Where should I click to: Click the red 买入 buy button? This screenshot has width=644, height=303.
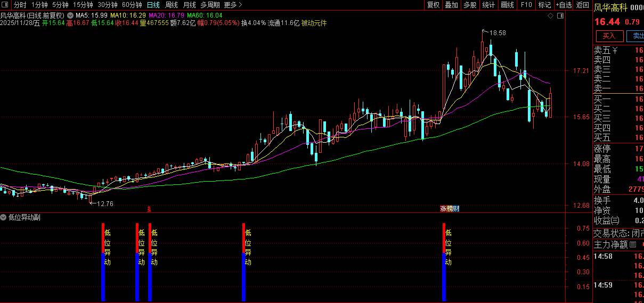tap(609, 36)
